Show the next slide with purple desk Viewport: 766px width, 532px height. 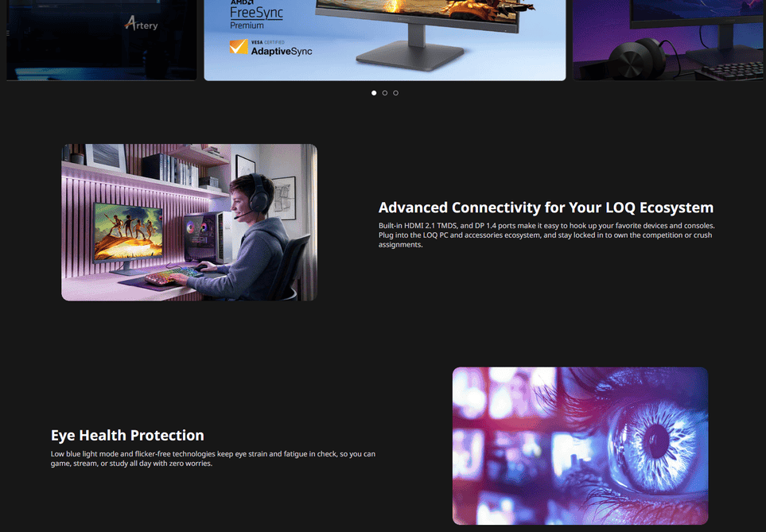coord(668,40)
